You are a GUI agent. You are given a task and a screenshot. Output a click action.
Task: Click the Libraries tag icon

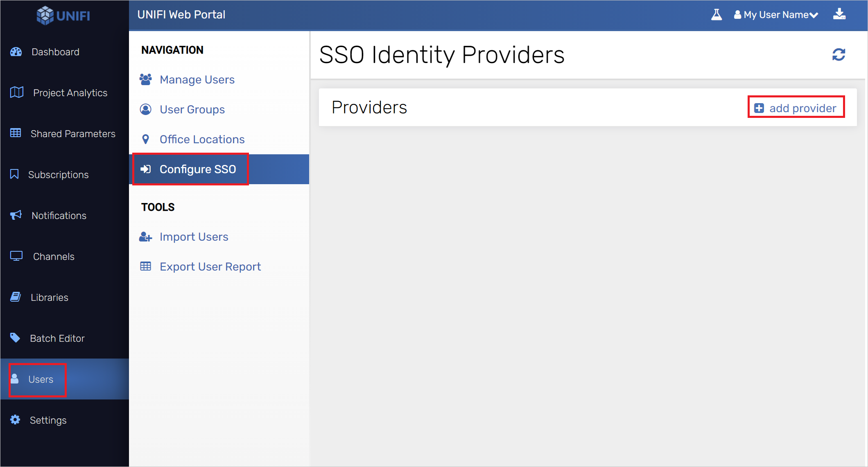click(x=15, y=297)
